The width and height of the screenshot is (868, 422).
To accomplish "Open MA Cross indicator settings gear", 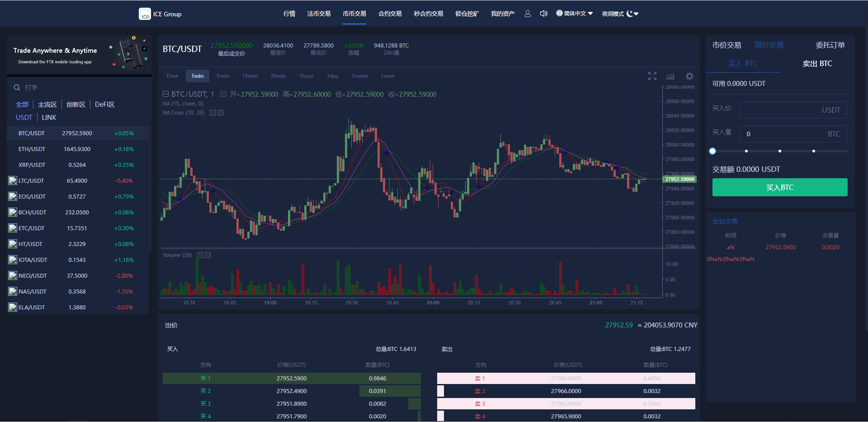I will [x=213, y=113].
